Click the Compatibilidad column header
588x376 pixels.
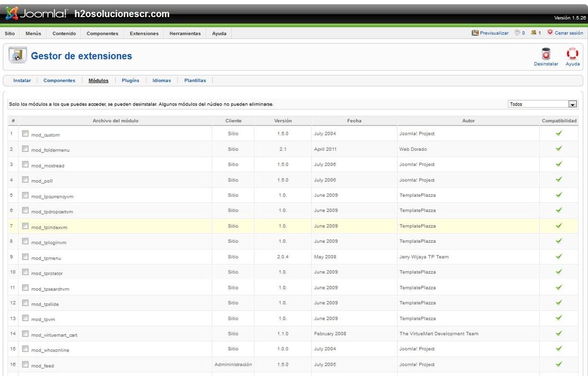click(x=559, y=120)
